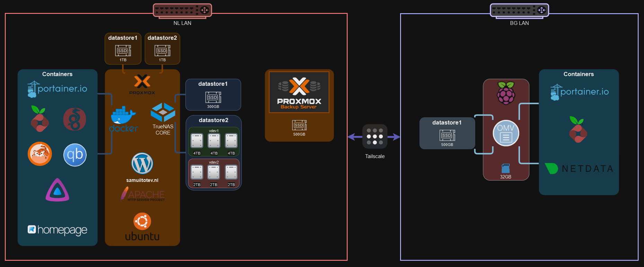This screenshot has width=644, height=267.
Task: Click the first 4TB drive in vdev1
Action: coord(197,141)
